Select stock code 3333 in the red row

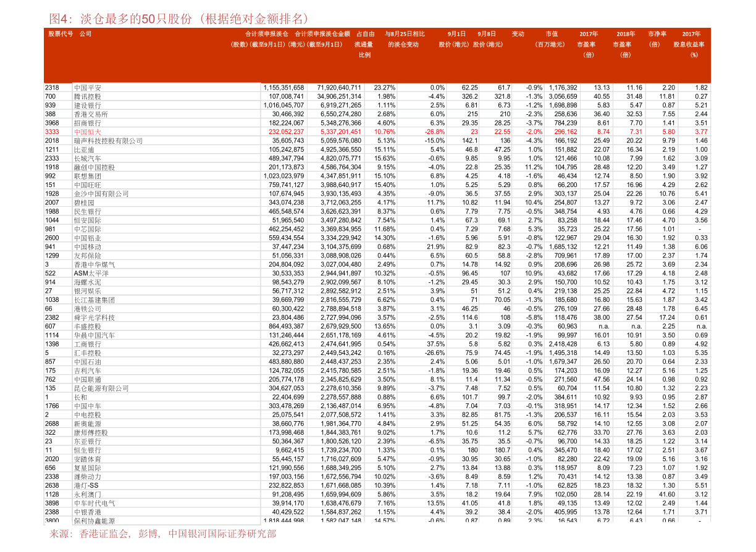[x=52, y=132]
